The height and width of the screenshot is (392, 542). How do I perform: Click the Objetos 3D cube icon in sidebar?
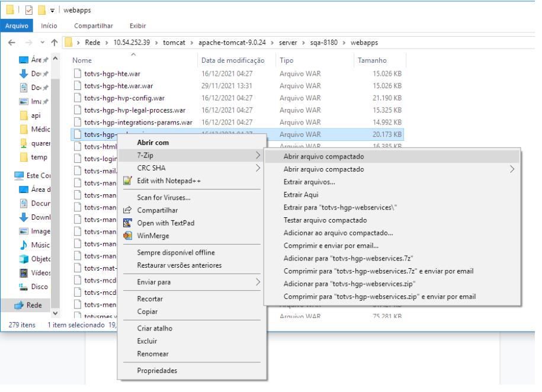point(24,259)
